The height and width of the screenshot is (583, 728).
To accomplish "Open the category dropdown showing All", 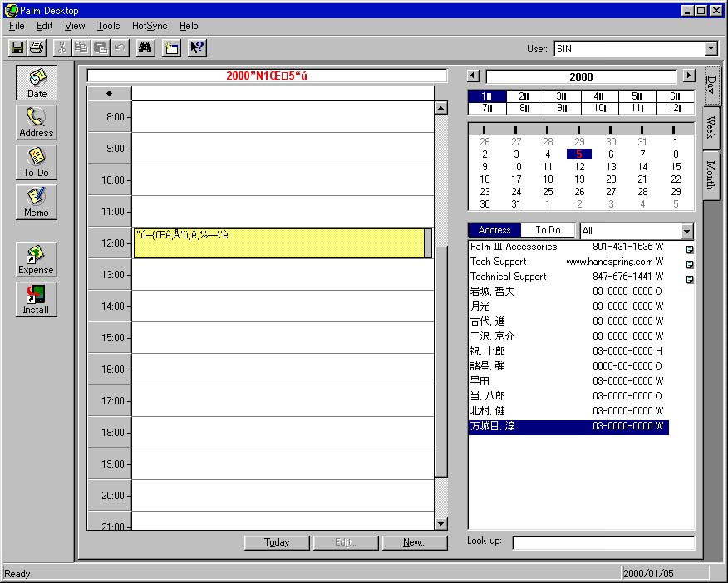I will pyautogui.click(x=686, y=231).
